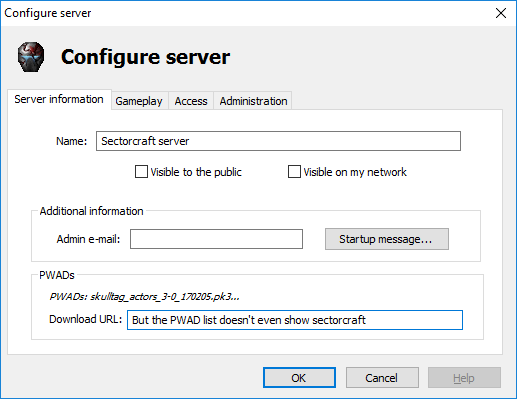The image size is (517, 399).
Task: Click the Admin e-mail label text
Action: (88, 239)
